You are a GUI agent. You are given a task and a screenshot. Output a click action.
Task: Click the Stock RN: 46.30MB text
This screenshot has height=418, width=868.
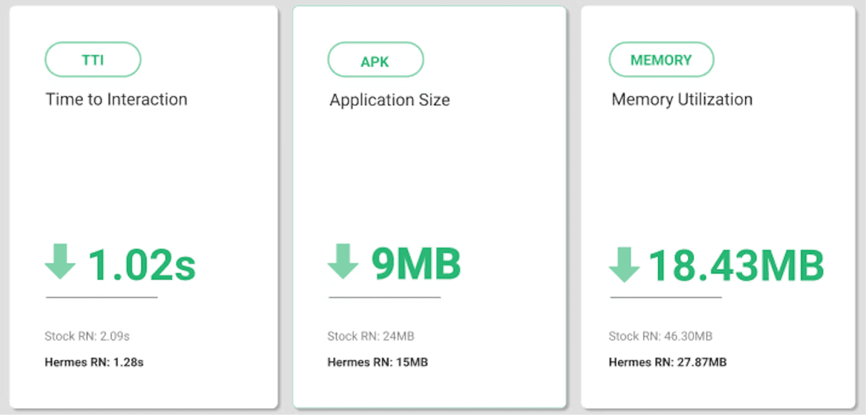point(660,336)
